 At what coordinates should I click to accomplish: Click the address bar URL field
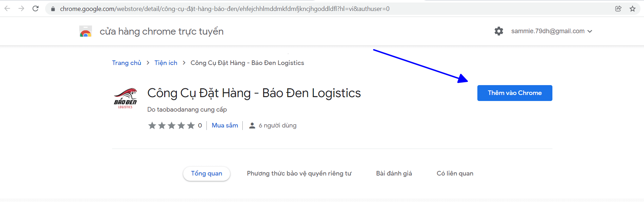(x=225, y=9)
